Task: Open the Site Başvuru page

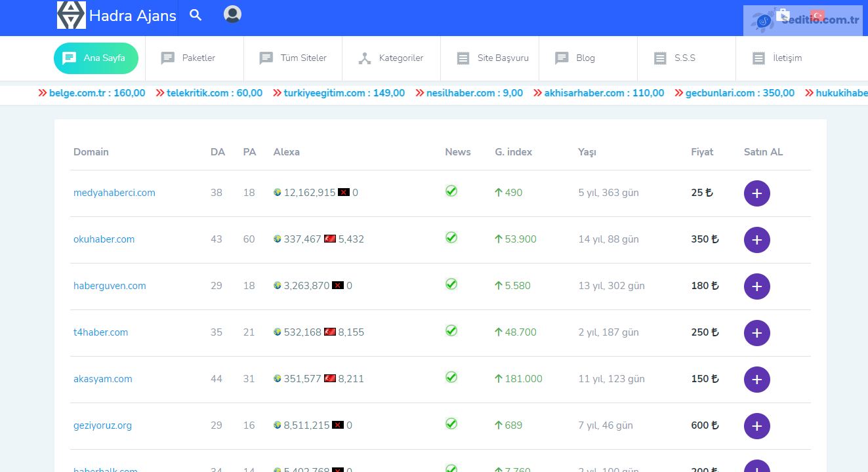Action: (493, 58)
